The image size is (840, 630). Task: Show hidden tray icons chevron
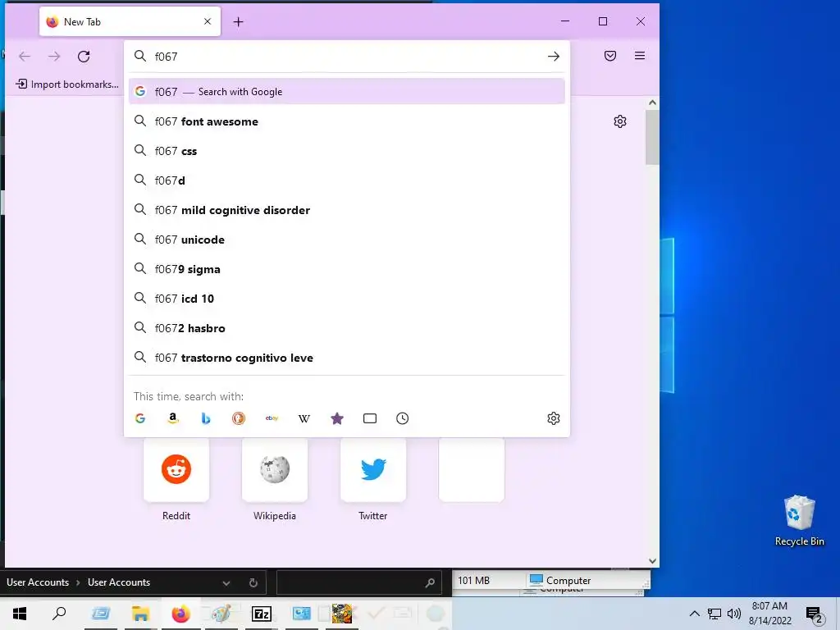pyautogui.click(x=694, y=614)
